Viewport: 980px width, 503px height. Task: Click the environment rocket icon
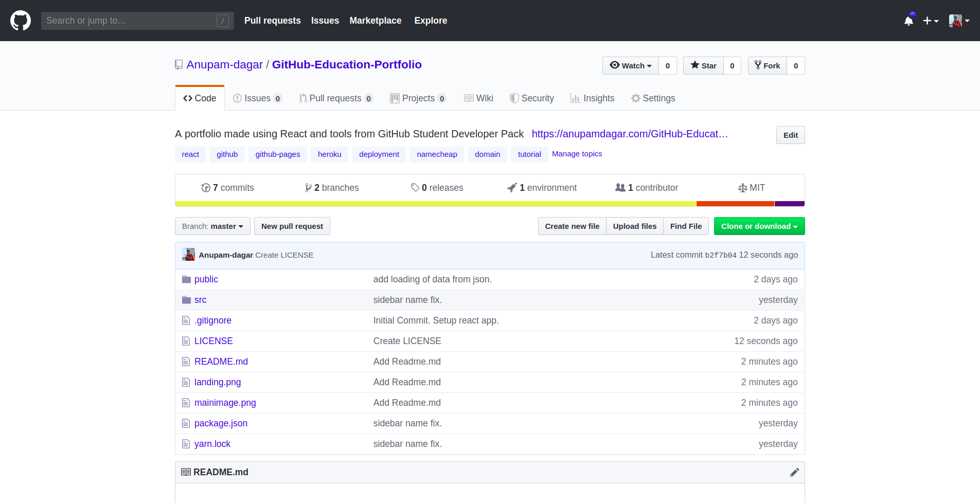(x=511, y=188)
